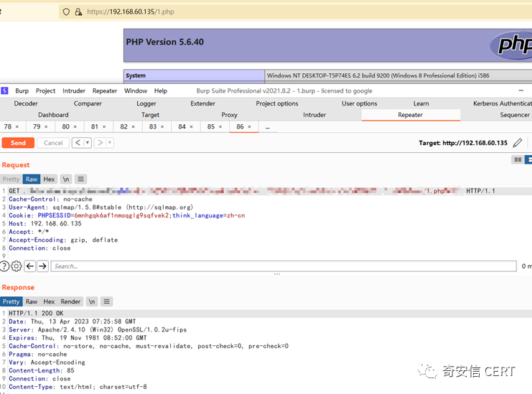Screen dimensions: 532x394
Task: Close Repeater tab 79
Action: tap(46, 127)
